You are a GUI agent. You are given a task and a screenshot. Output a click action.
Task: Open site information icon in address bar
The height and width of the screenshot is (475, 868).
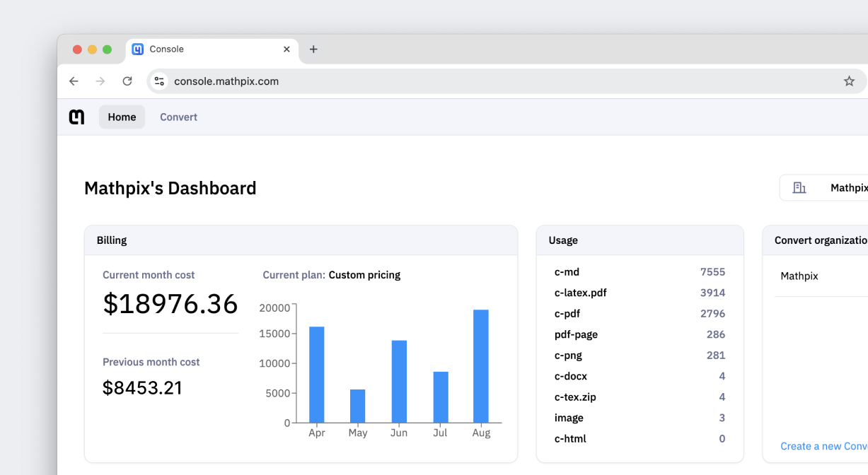click(160, 81)
